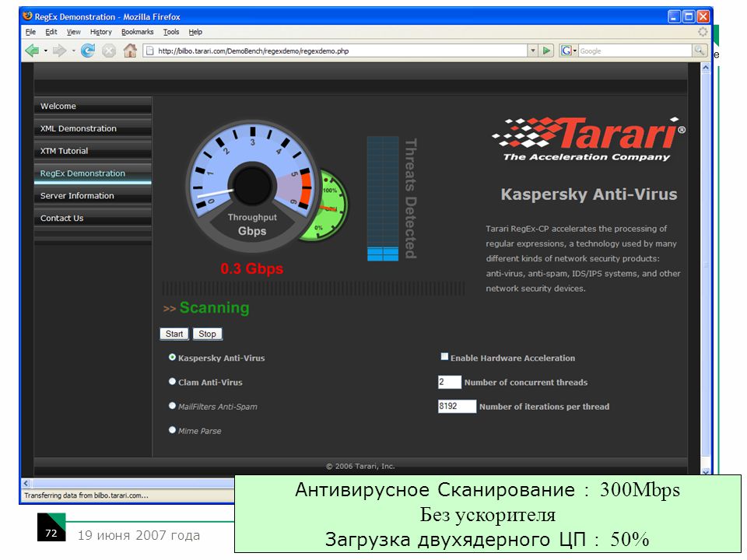
Task: Open the Bookmarks menu
Action: coord(137,32)
